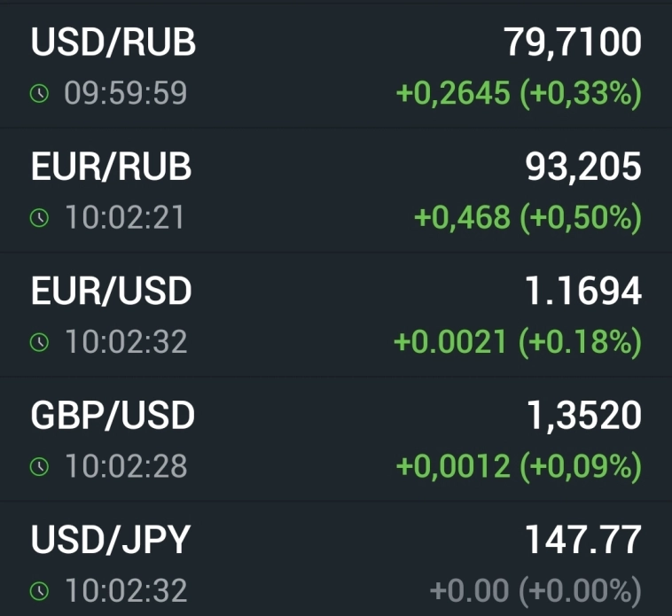Click the +0.0021 (+0.18%) change value

pyautogui.click(x=518, y=342)
